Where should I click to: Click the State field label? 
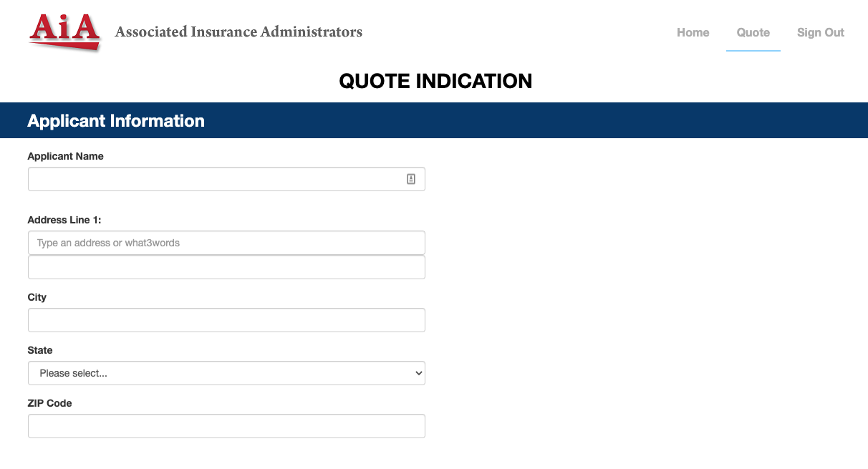pos(40,350)
